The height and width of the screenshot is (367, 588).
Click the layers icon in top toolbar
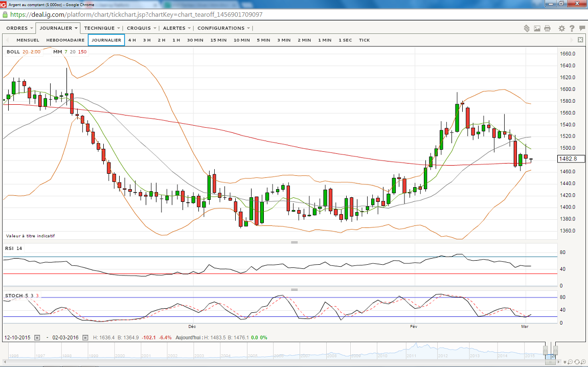click(527, 29)
